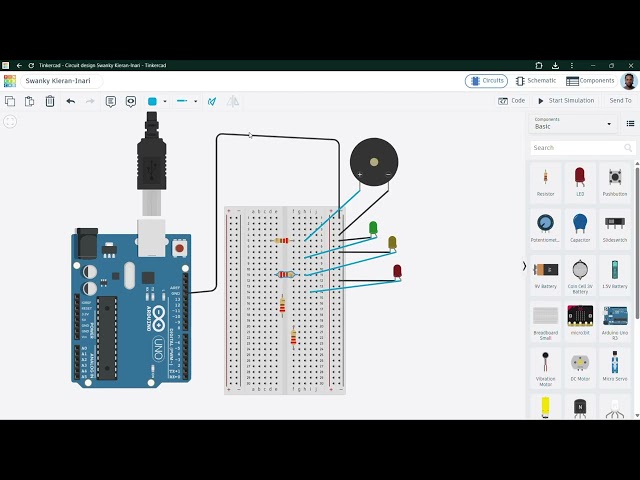The image size is (640, 480).
Task: Click the browser extensions icon
Action: (539, 65)
